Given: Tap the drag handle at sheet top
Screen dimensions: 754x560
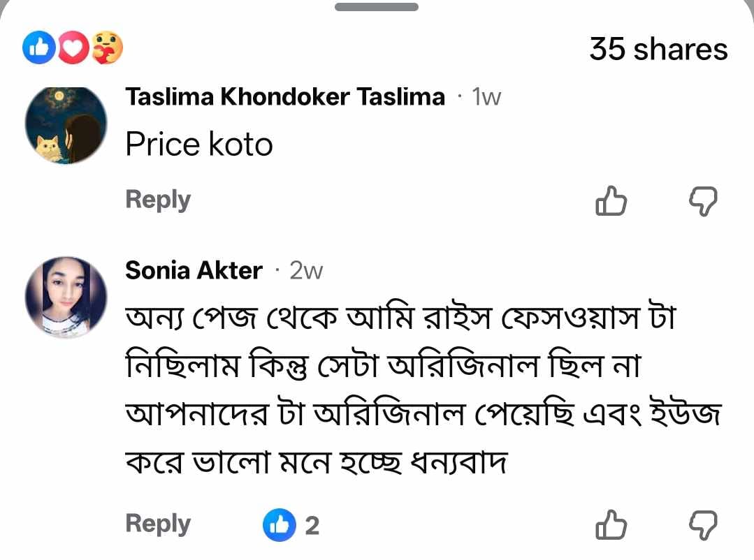Looking at the screenshot, I should tap(377, 7).
